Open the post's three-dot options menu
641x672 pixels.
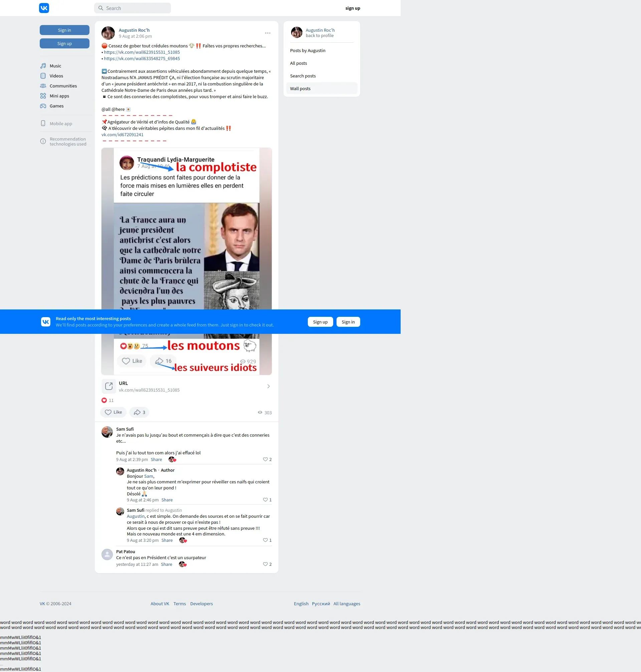point(267,33)
